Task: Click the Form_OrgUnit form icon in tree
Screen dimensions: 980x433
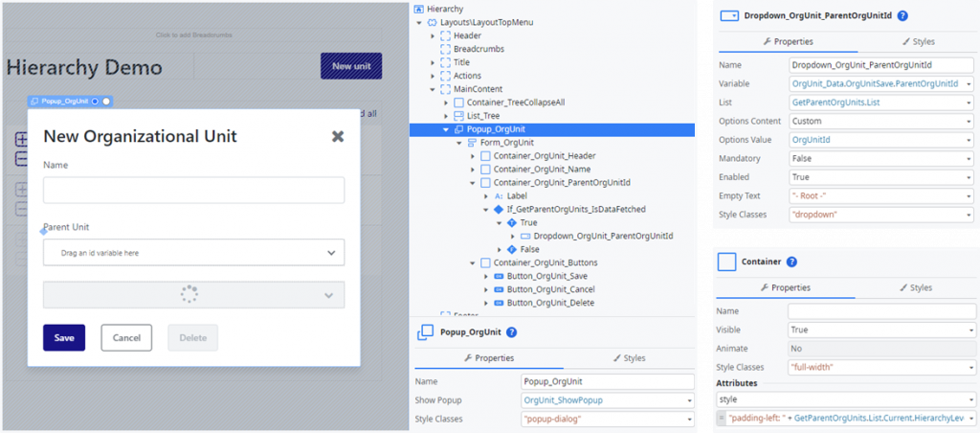Action: [x=472, y=142]
